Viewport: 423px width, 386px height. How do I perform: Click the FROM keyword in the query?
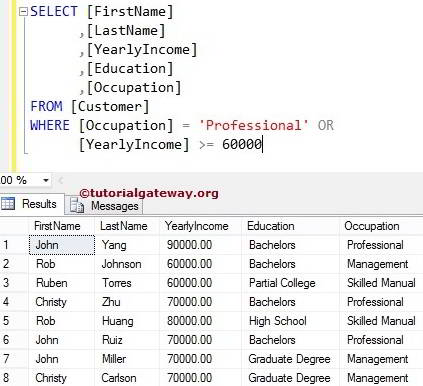coord(46,107)
